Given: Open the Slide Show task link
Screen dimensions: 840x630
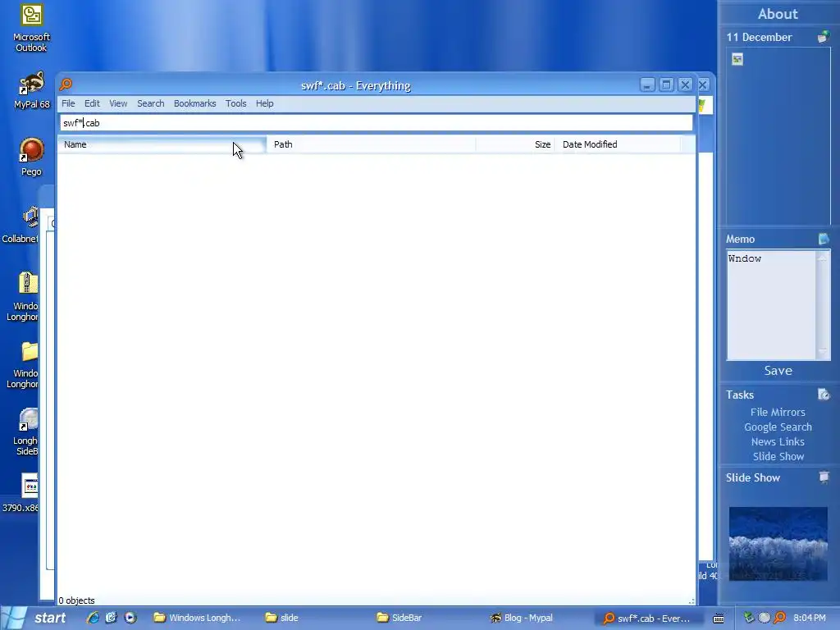Looking at the screenshot, I should pos(778,456).
